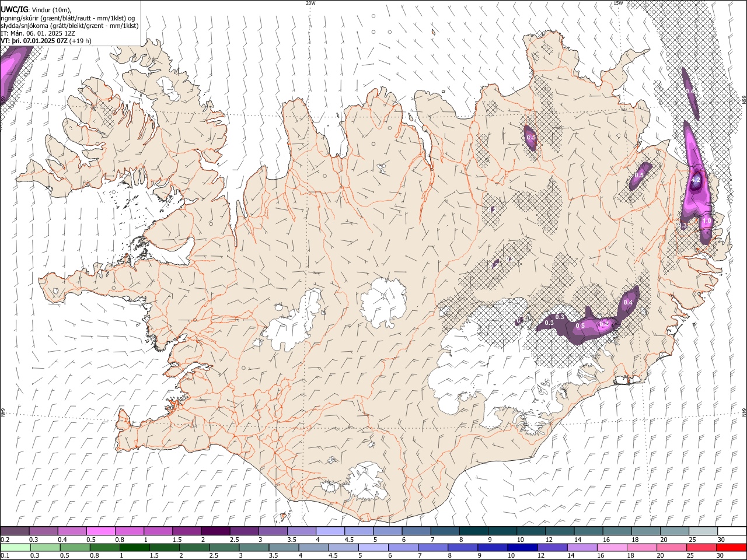Click the '0.2' label in the upper legend
The width and height of the screenshot is (747, 560).
5,539
